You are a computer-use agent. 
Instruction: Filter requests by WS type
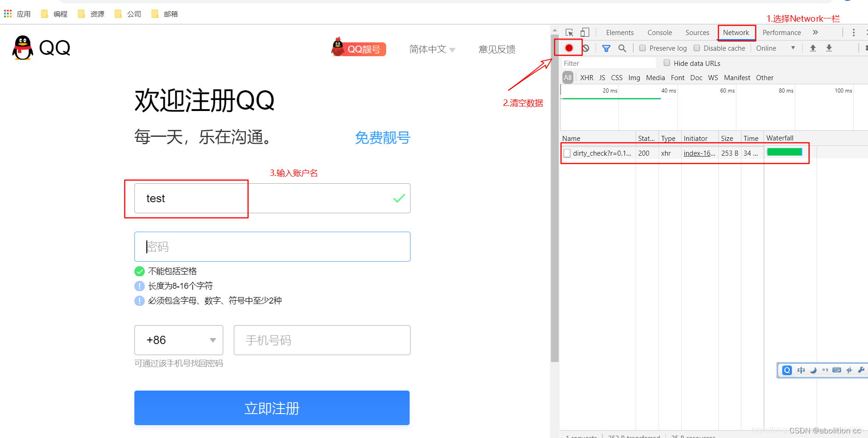click(x=713, y=77)
